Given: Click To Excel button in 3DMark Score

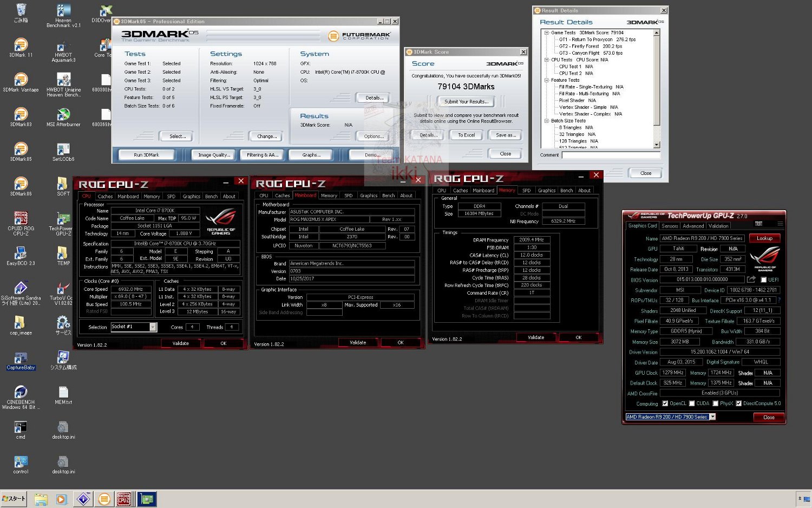Looking at the screenshot, I should click(467, 135).
